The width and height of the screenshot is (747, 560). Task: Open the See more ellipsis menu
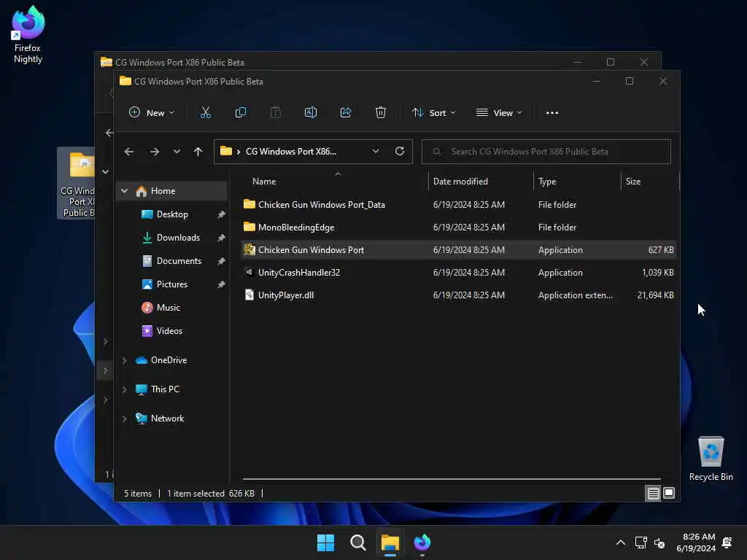551,113
